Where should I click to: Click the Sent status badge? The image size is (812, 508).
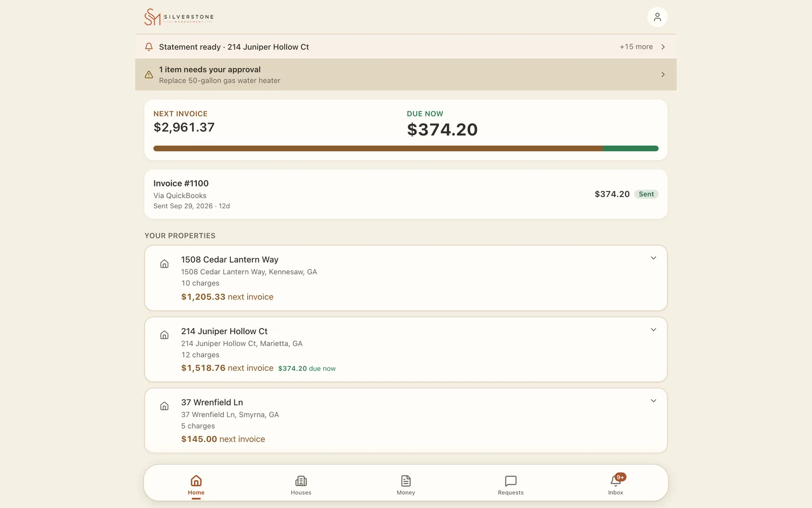click(x=646, y=194)
